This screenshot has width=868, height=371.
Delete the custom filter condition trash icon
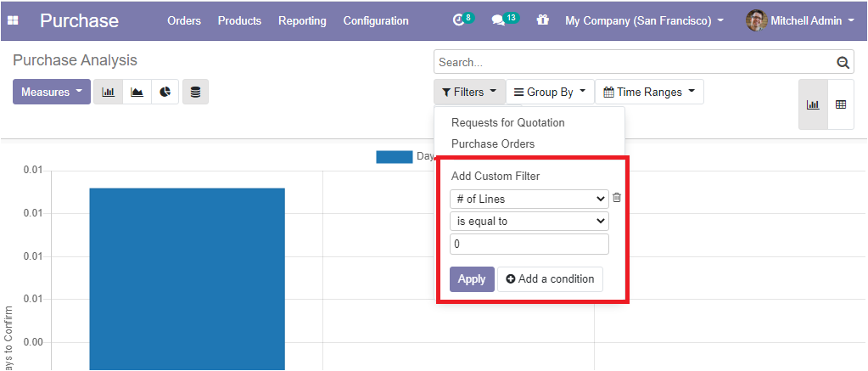tap(617, 198)
